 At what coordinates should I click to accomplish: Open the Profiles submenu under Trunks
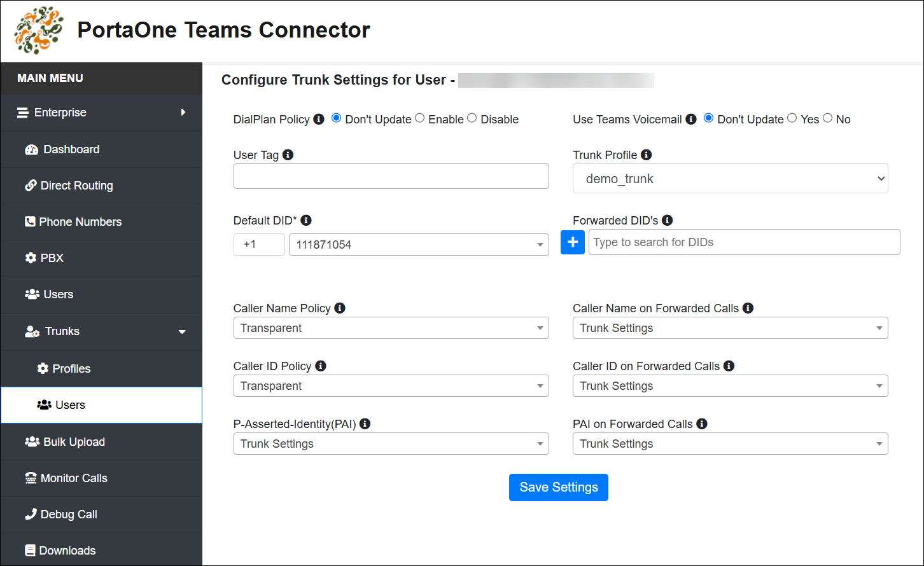(102, 369)
